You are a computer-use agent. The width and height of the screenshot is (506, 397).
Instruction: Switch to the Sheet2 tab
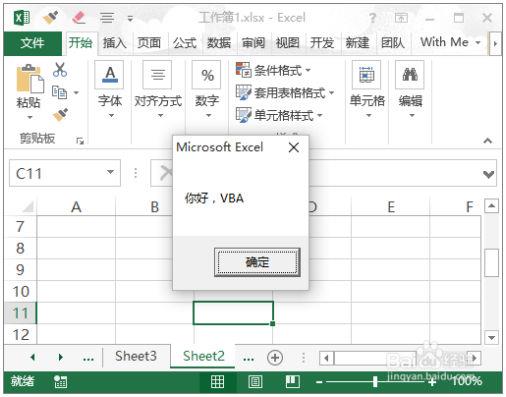click(204, 356)
